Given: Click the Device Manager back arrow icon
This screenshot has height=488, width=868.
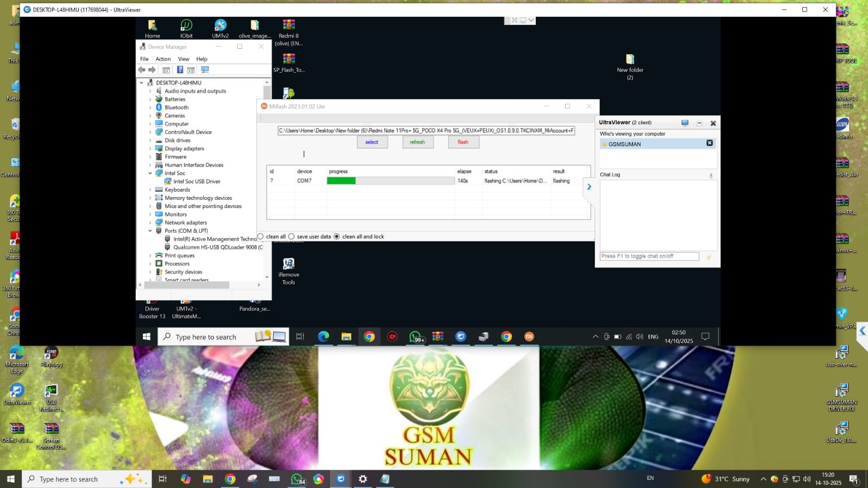Looking at the screenshot, I should [x=142, y=70].
